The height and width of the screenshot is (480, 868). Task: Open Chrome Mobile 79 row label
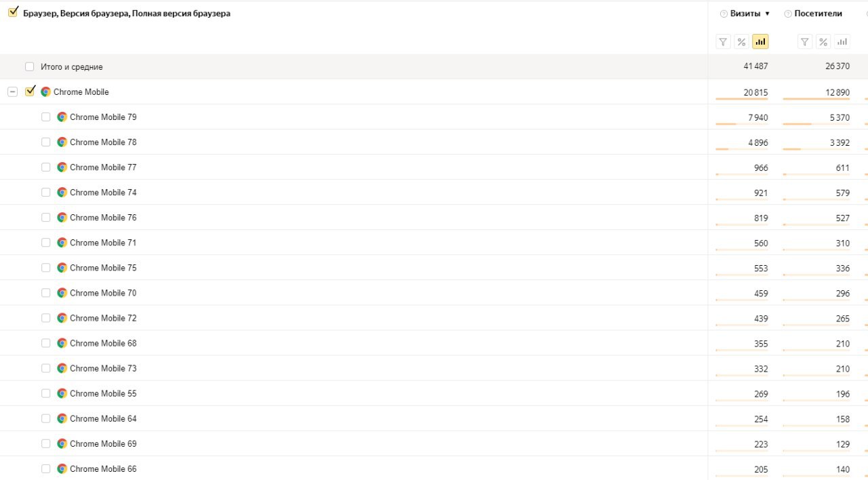pyautogui.click(x=103, y=117)
